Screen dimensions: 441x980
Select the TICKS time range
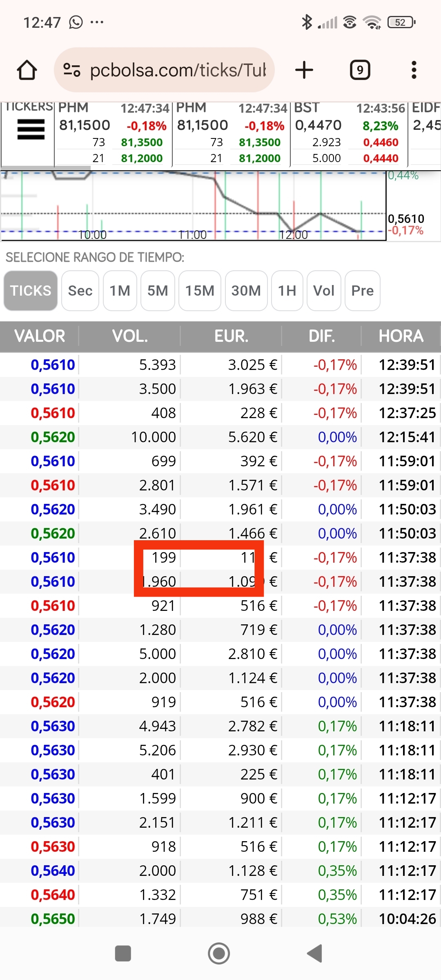tap(31, 291)
